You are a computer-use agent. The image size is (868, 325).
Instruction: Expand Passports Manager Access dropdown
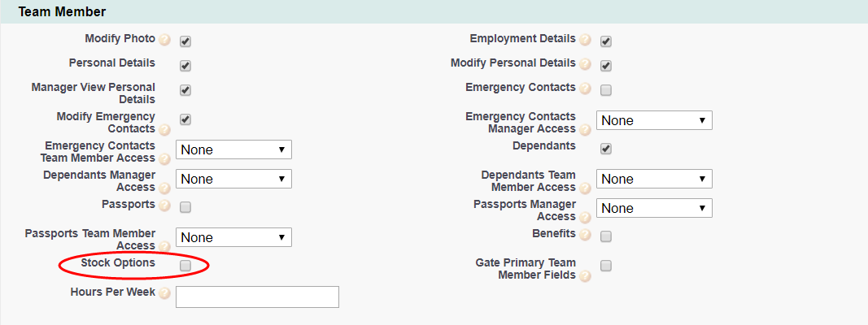(654, 208)
